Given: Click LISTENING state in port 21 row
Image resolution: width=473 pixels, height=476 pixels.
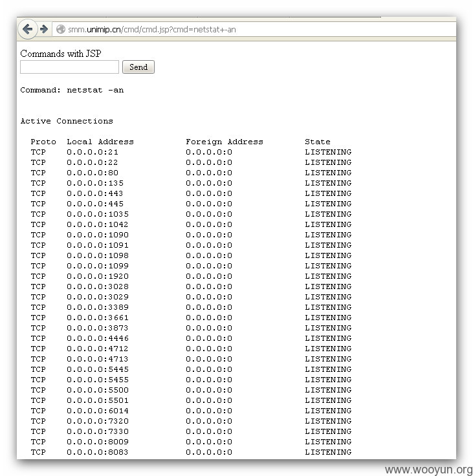Looking at the screenshot, I should point(328,152).
